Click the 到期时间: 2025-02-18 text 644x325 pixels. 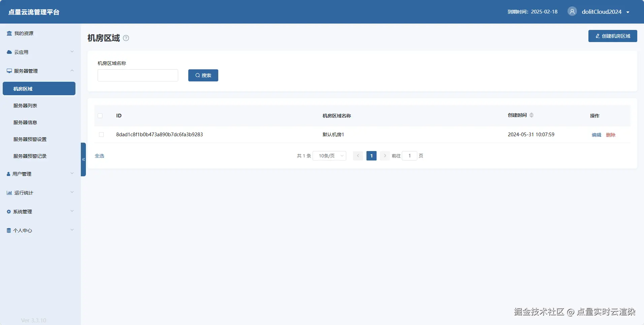(533, 12)
